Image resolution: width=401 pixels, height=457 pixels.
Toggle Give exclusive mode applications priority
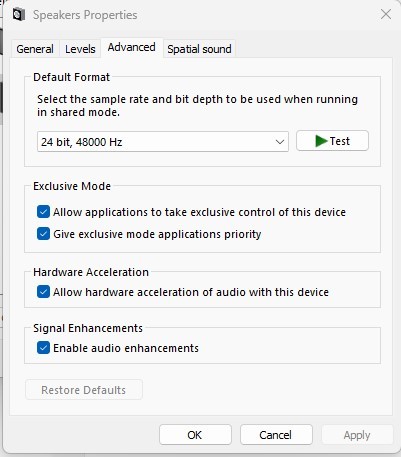(43, 234)
